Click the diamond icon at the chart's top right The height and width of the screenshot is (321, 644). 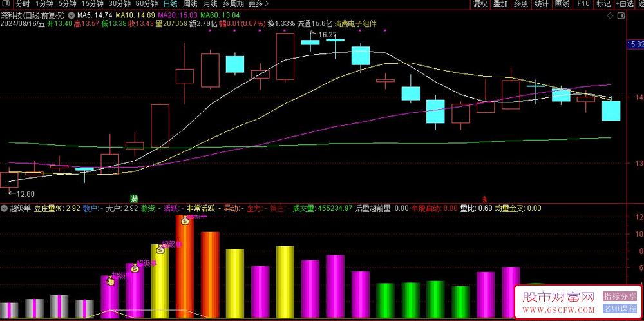610,15
